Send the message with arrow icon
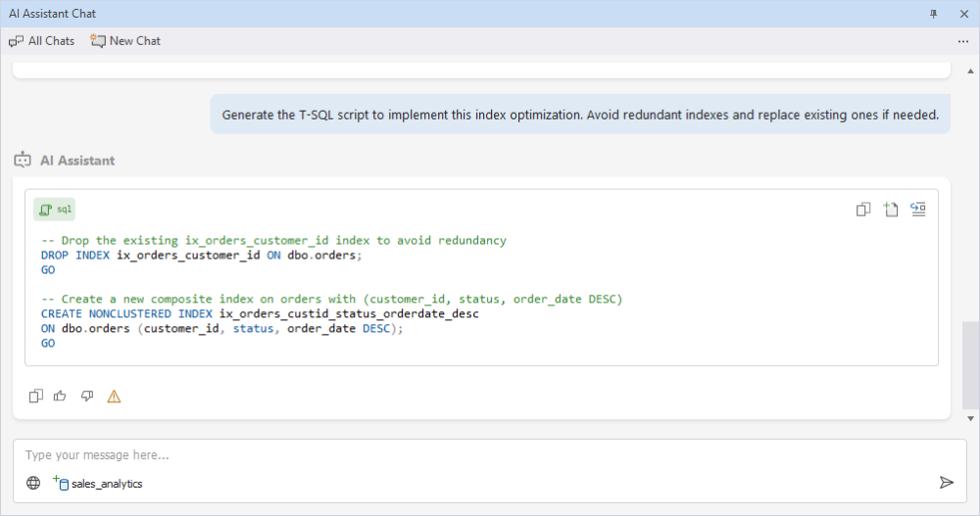 point(947,483)
